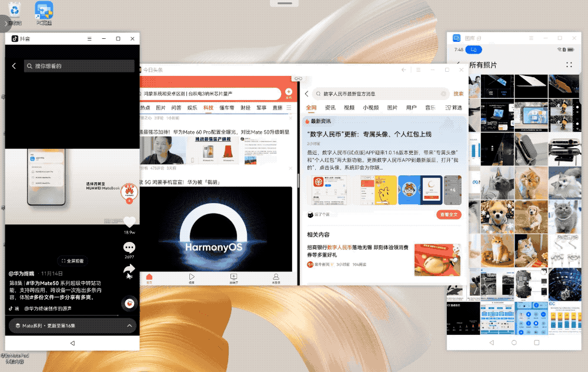The width and height of the screenshot is (588, 372).
Task: Open the not-logged-in profile icon in Toutiao
Action: coord(276,277)
